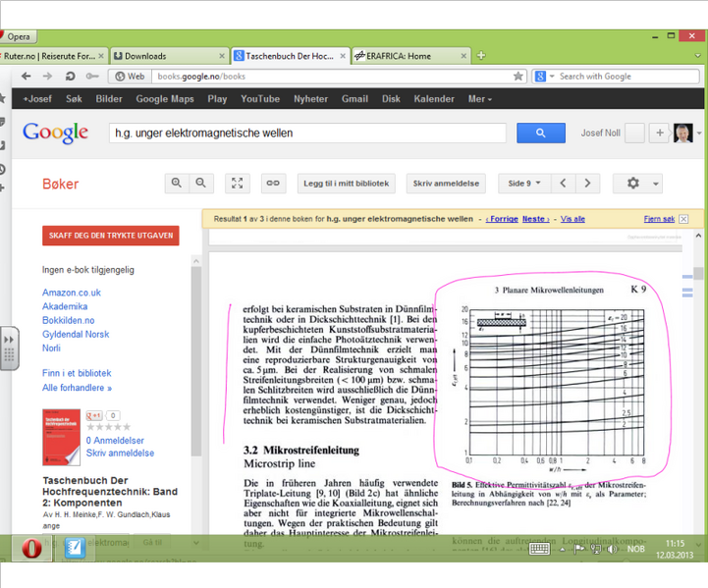Click Vis alle results link
Viewport: 708px width, 588px height.
point(572,219)
